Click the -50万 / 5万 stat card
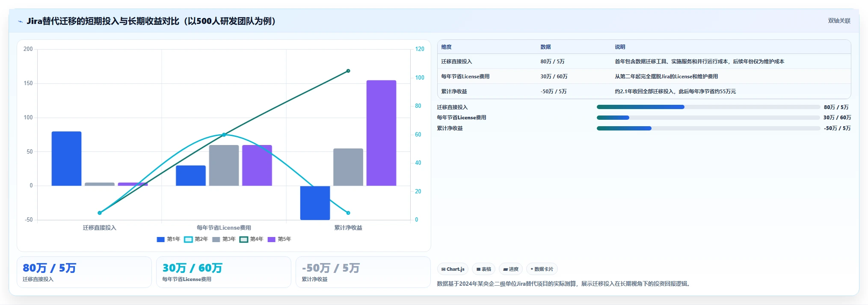Screen dimensions: 868x305 pyautogui.click(x=363, y=272)
